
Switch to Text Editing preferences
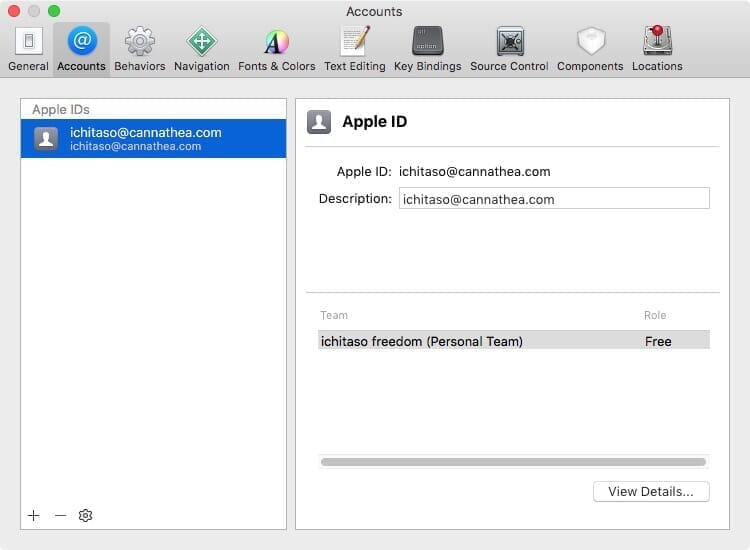355,49
